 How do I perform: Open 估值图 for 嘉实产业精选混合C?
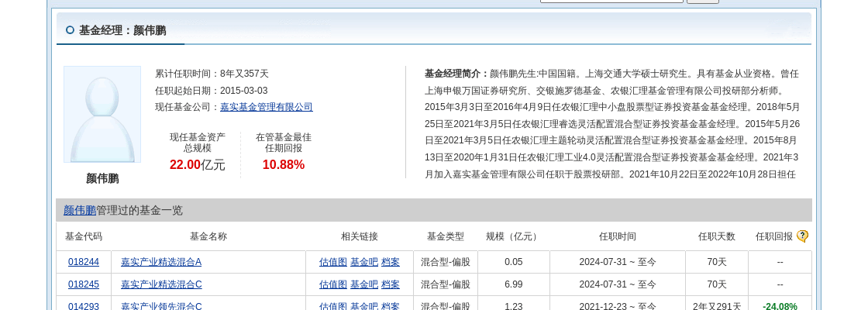333,284
